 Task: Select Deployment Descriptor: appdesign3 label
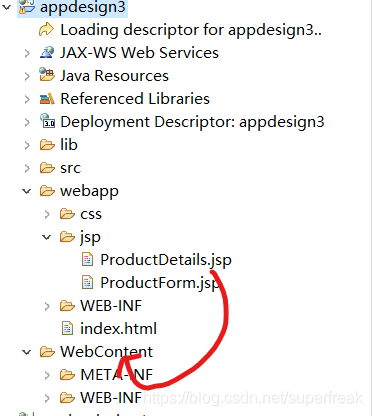click(x=192, y=122)
